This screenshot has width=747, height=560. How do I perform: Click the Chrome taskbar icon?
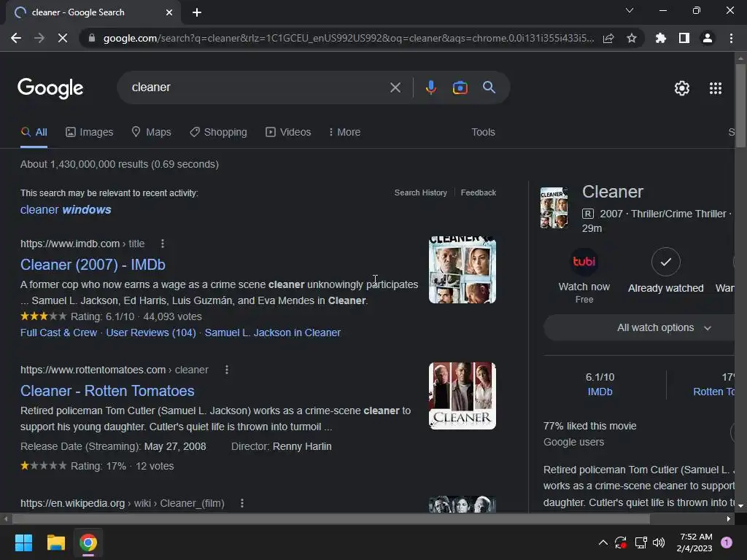(88, 542)
